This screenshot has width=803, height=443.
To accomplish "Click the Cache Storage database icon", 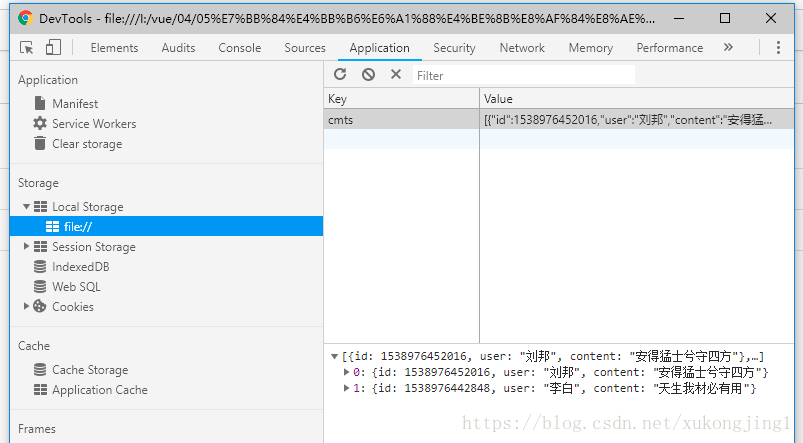I will pyautogui.click(x=40, y=369).
